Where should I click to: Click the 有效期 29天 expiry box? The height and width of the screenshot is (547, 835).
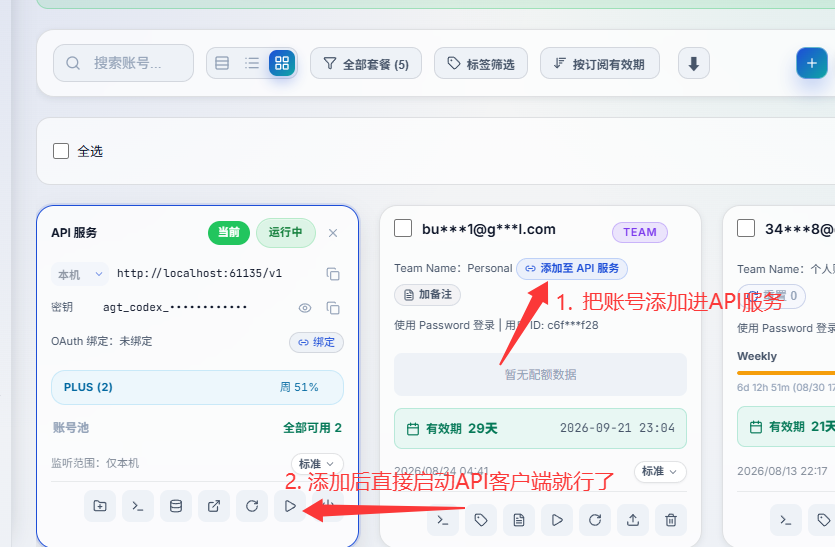pyautogui.click(x=541, y=428)
